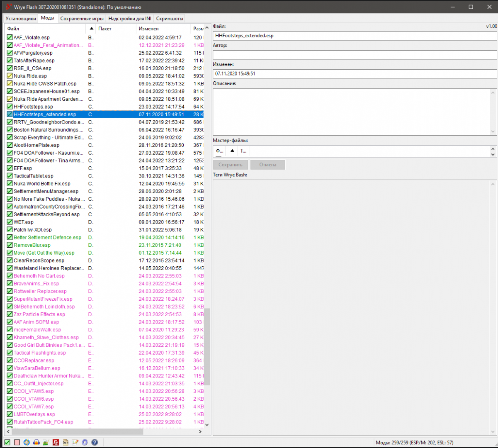Screen dimensions: 498x448
Task: Click the down arrow of the mod list scrollbar
Action: 207,425
